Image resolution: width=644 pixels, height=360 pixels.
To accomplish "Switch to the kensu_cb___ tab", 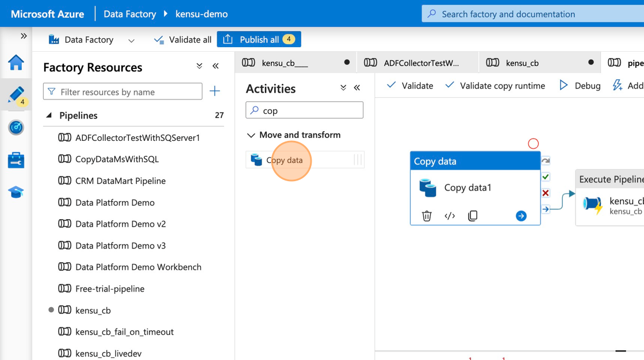I will coord(296,63).
